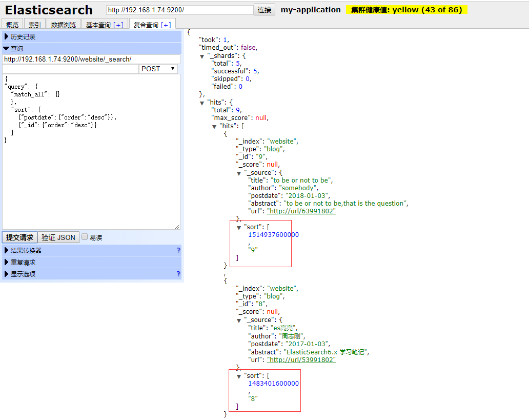The image size is (529, 420).
Task: Select the 基本查询 tab
Action: click(x=98, y=25)
